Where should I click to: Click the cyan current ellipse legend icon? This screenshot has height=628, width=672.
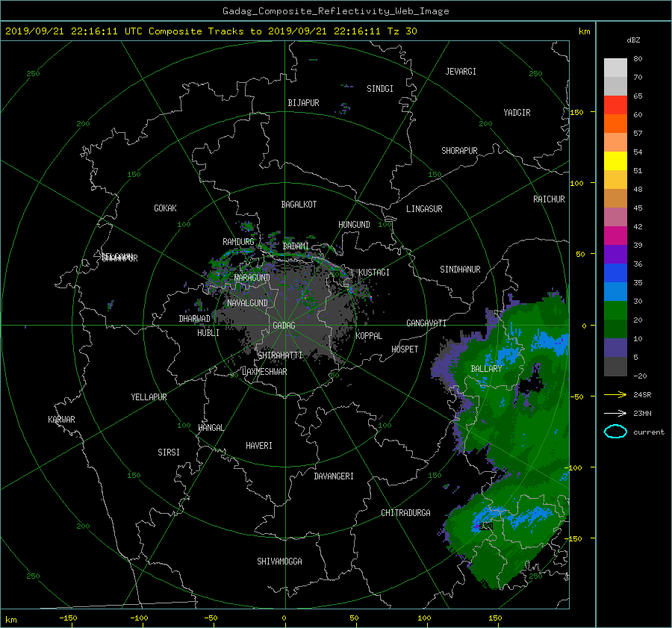pyautogui.click(x=615, y=432)
